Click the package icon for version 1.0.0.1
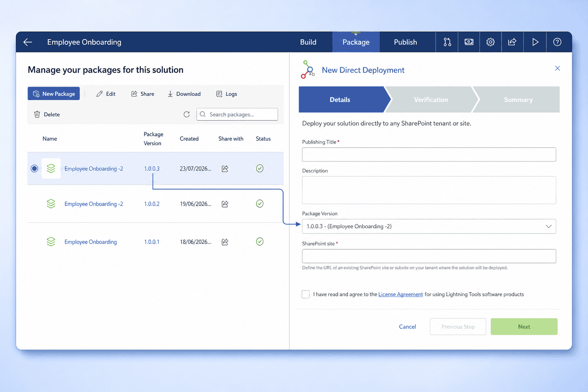 coord(51,242)
